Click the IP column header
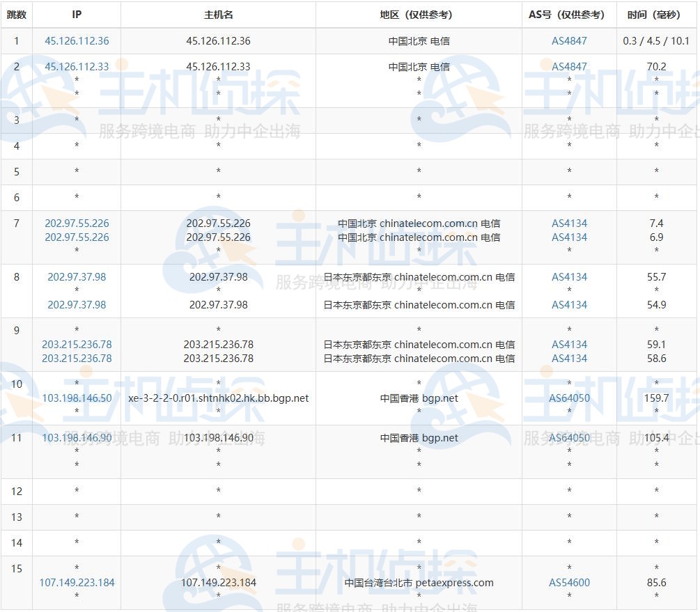Screen dimensions: 700x612 [77, 15]
